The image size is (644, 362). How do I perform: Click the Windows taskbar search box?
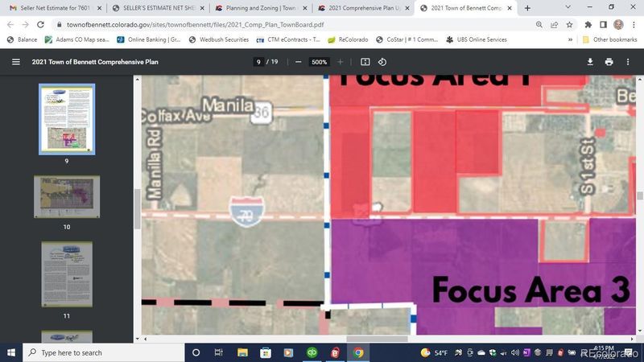pos(104,352)
